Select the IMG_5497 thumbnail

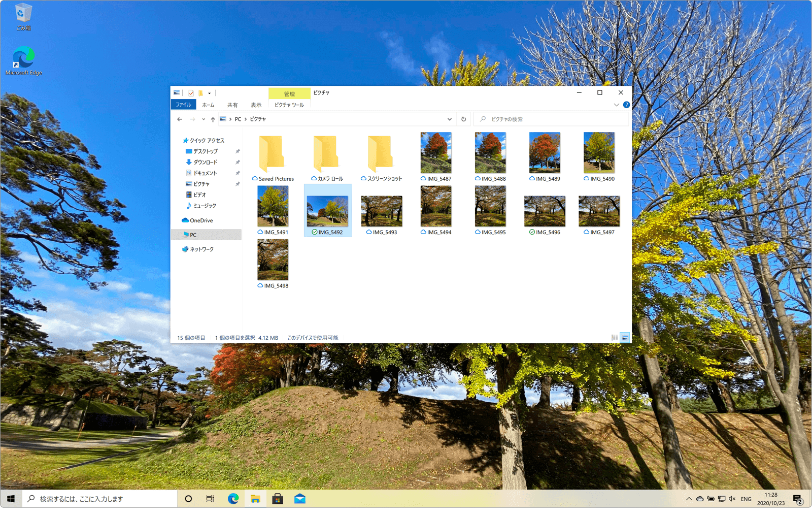(599, 211)
